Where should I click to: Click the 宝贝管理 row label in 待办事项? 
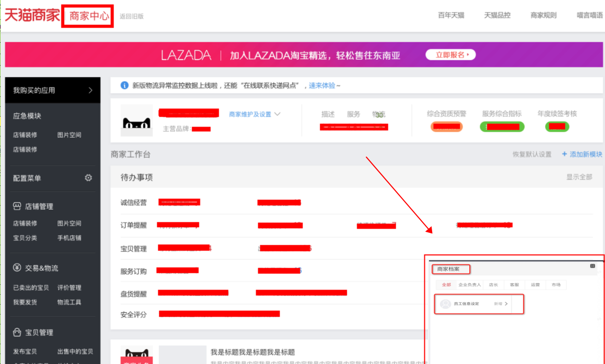(x=133, y=248)
